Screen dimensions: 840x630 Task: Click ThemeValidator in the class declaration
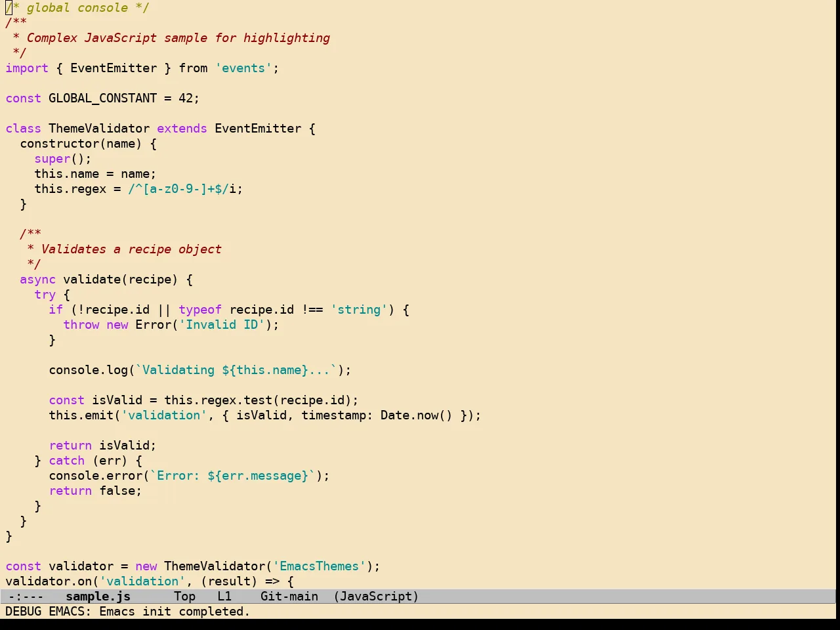click(x=99, y=129)
